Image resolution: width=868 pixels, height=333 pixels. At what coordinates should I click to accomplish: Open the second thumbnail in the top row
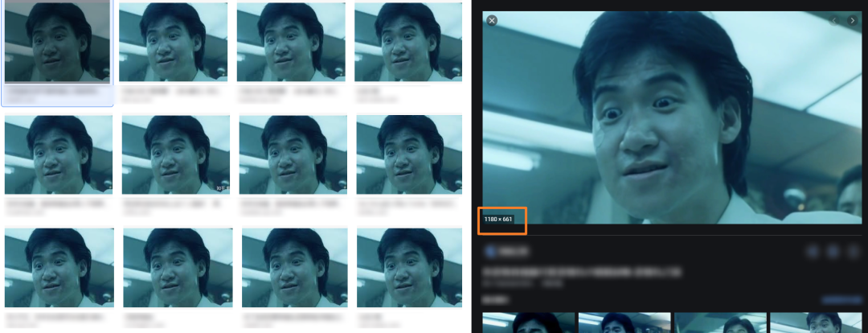[x=174, y=42]
